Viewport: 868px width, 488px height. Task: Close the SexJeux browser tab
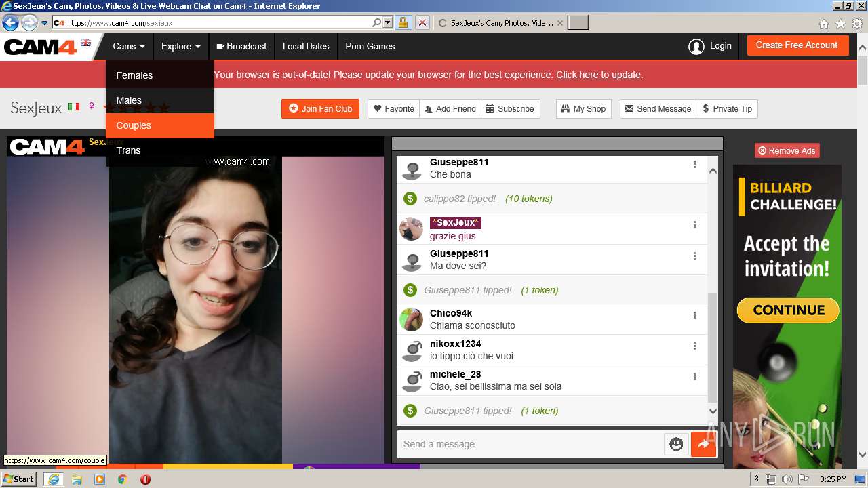point(559,22)
